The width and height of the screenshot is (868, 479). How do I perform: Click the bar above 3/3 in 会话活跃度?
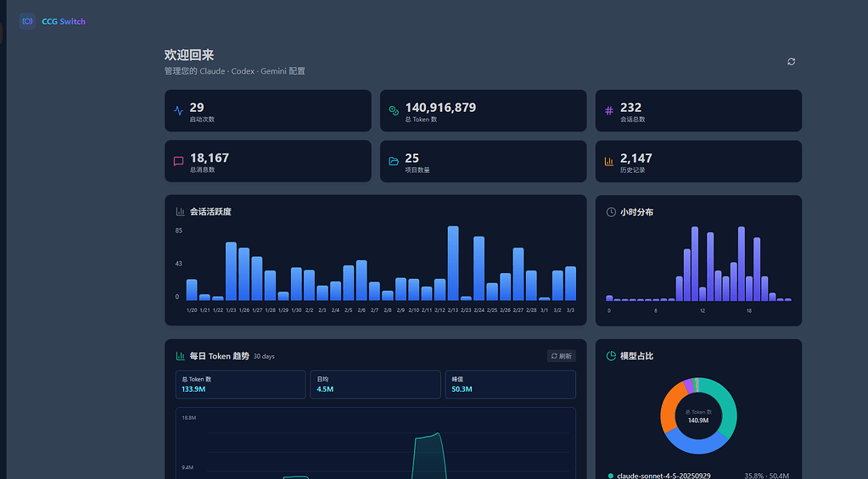click(570, 284)
